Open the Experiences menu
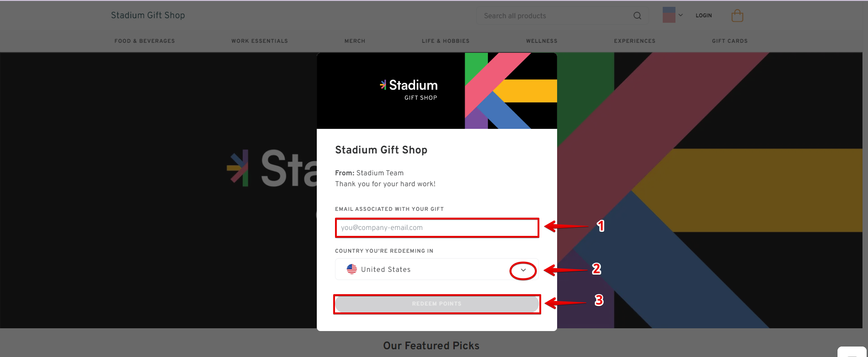This screenshot has width=868, height=357. point(635,41)
